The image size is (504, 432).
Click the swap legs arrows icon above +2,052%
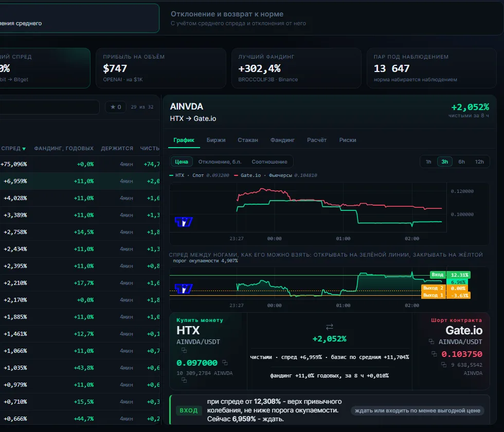[x=330, y=327]
